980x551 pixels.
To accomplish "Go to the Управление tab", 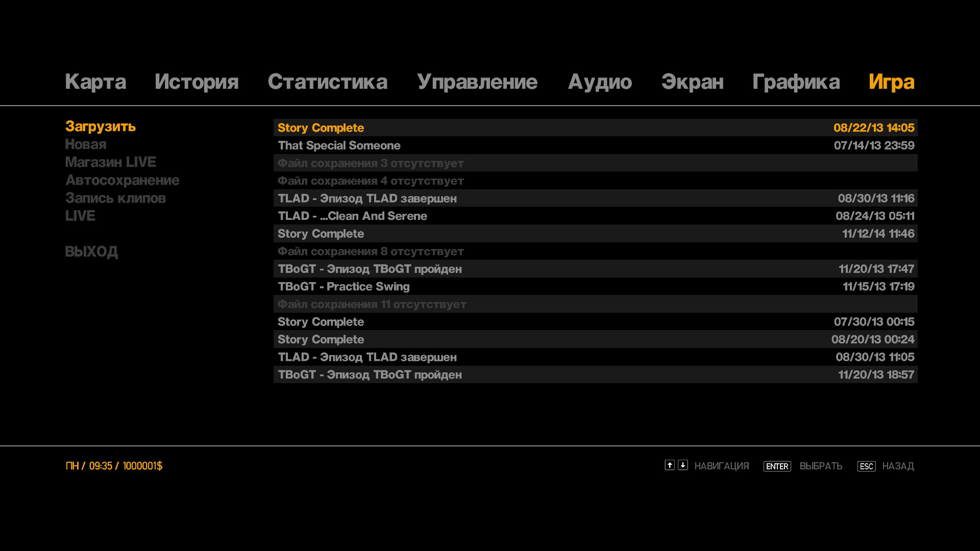I will tap(477, 82).
